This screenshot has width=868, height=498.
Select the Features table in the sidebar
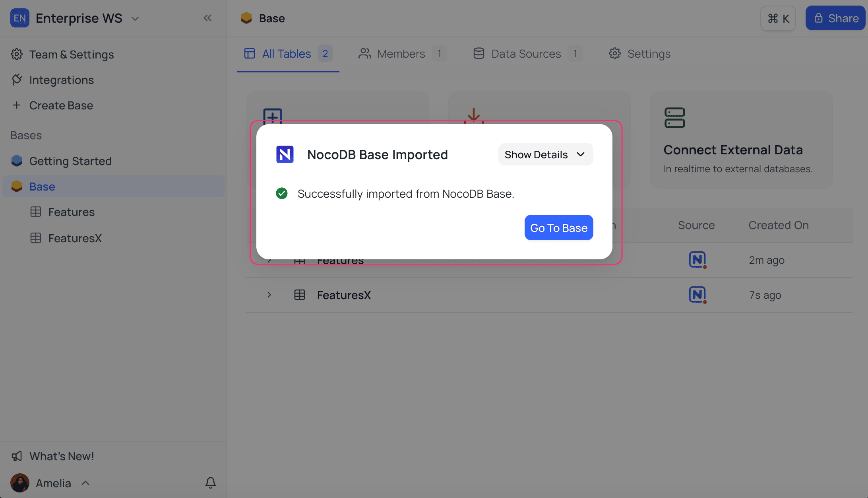pyautogui.click(x=71, y=212)
